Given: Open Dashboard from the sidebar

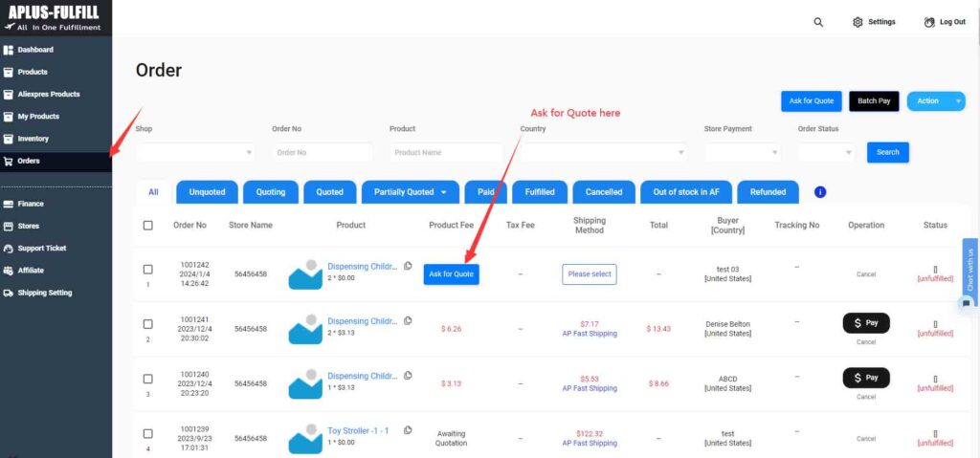Looking at the screenshot, I should click(35, 50).
